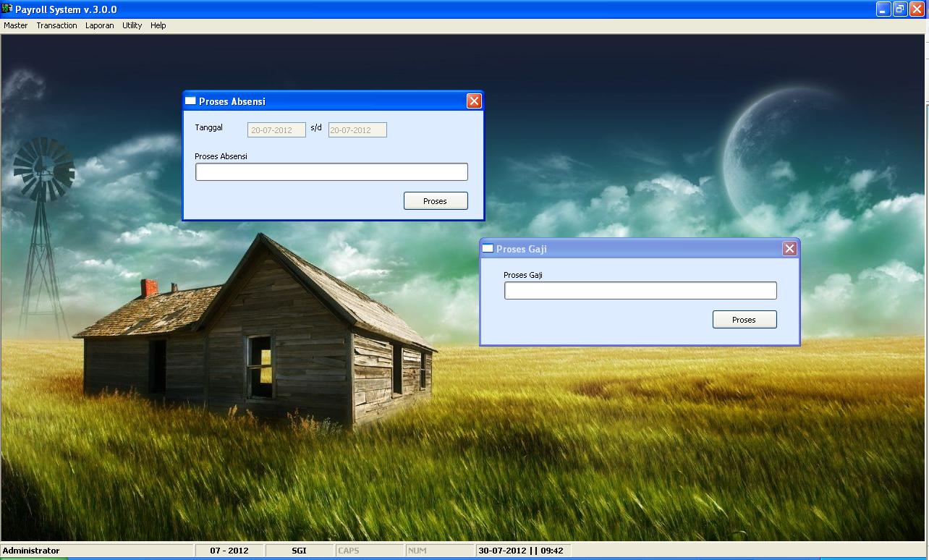Minimize the Payroll System window
This screenshot has height=560, width=929.
883,9
